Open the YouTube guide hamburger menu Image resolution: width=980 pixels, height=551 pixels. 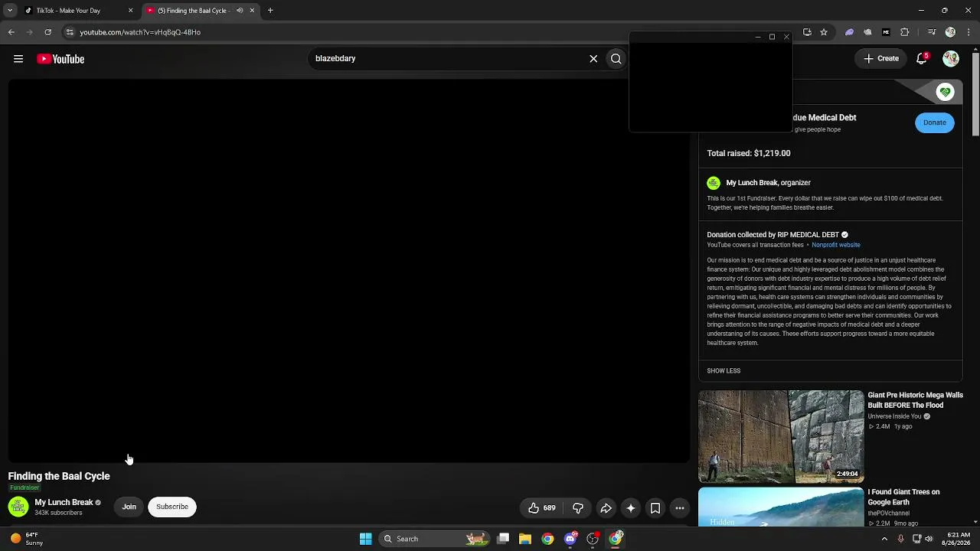(18, 59)
